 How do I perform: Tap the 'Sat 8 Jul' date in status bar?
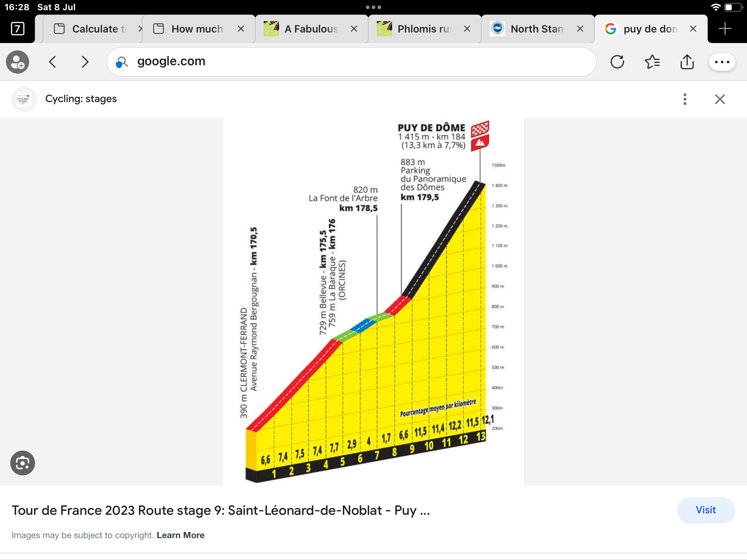click(x=56, y=7)
